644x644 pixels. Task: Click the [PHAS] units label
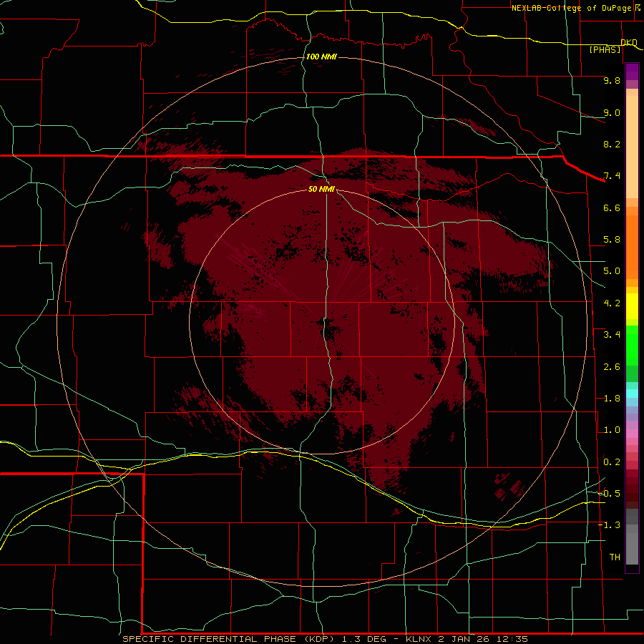(605, 49)
